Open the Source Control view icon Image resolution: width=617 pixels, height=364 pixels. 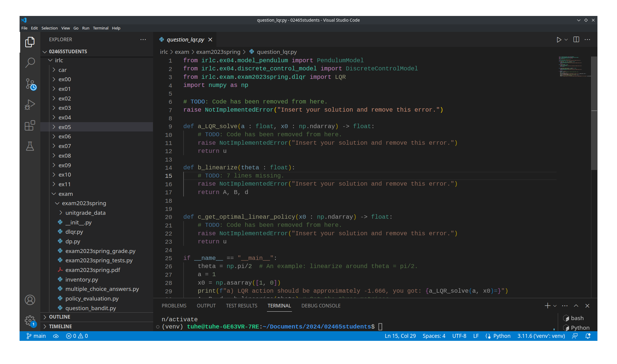click(x=30, y=84)
